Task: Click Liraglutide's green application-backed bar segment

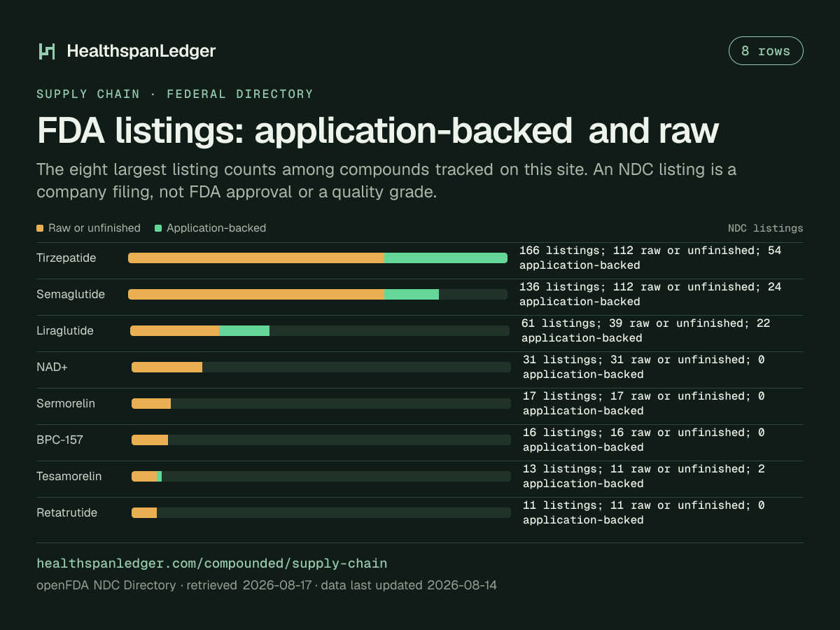Action: tap(244, 330)
